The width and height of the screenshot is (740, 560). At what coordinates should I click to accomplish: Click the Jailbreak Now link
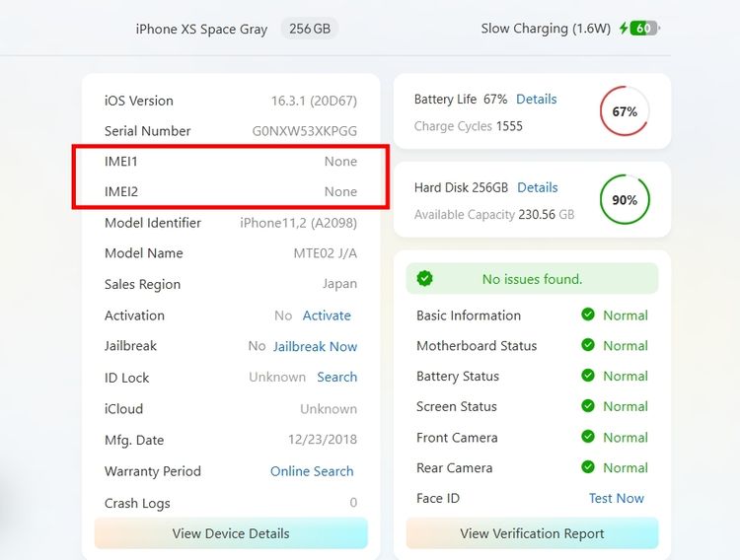coord(315,346)
